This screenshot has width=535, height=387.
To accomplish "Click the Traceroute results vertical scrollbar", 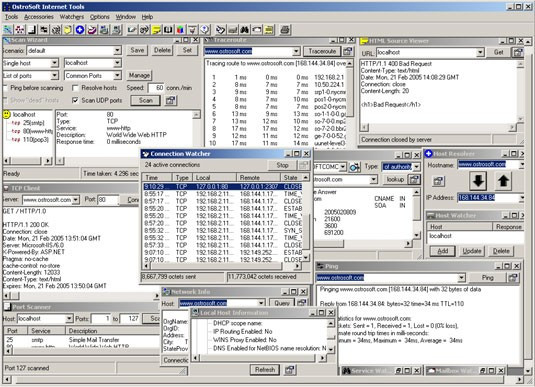I will (x=350, y=104).
